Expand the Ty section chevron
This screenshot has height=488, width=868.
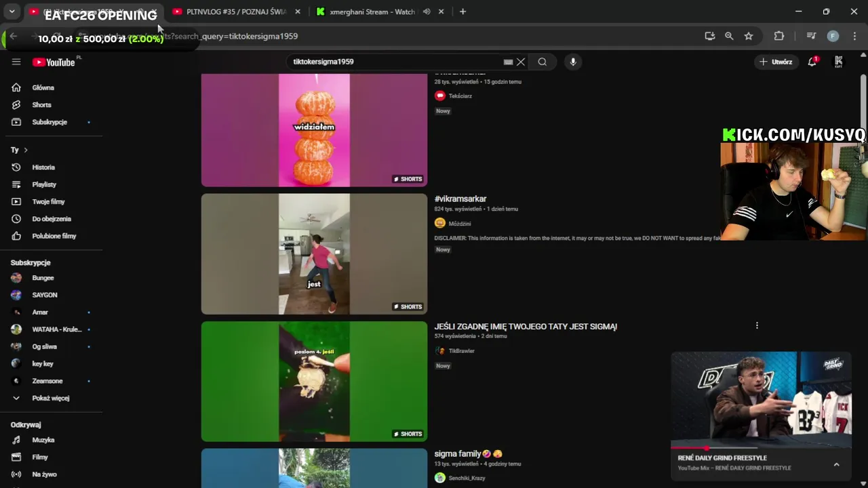point(26,150)
